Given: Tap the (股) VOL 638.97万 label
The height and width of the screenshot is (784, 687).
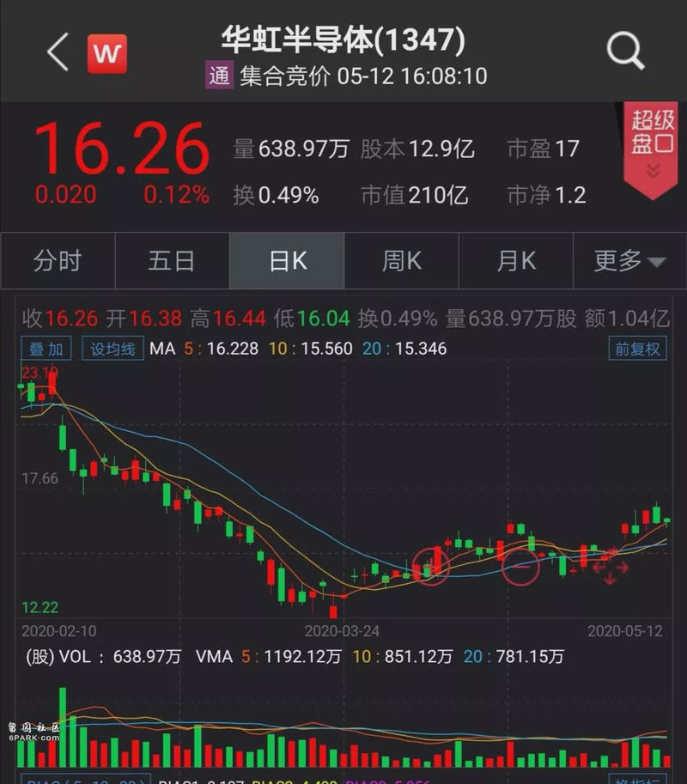Looking at the screenshot, I should 104,657.
